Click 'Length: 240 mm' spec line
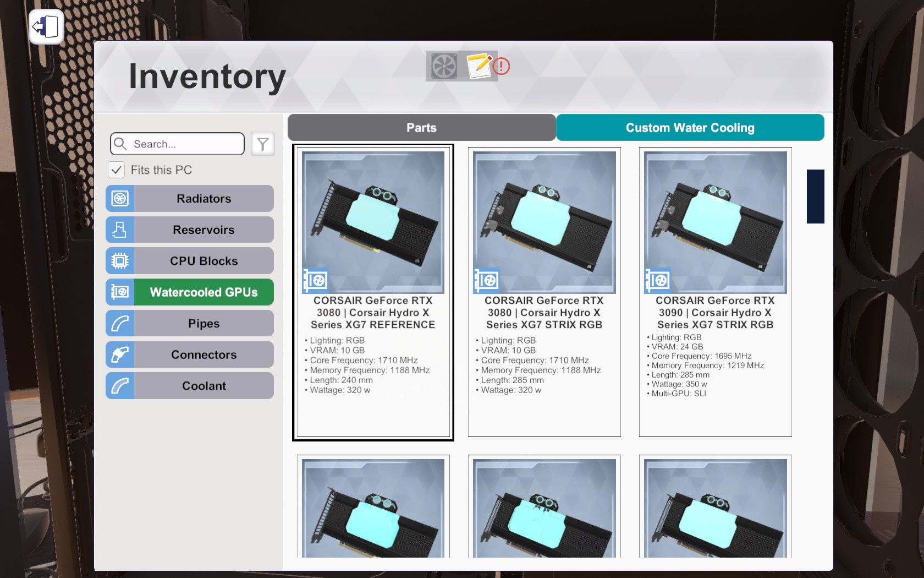Image resolution: width=924 pixels, height=578 pixels. [x=339, y=380]
